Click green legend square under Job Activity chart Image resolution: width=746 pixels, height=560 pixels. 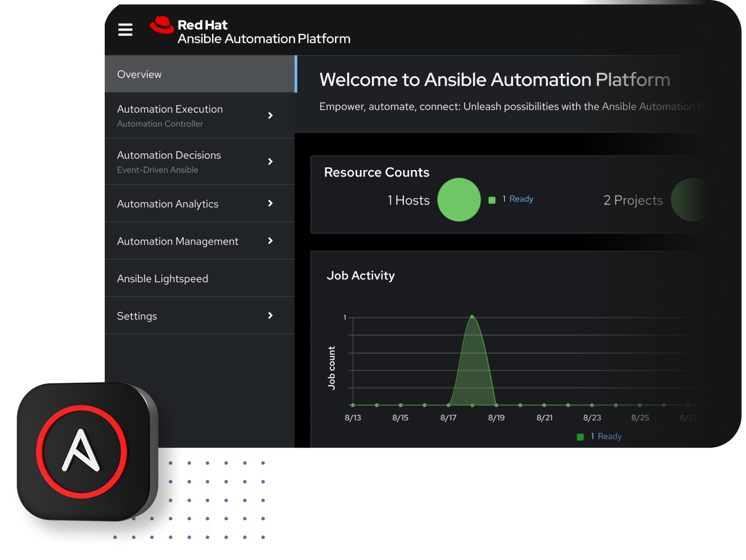pos(580,437)
